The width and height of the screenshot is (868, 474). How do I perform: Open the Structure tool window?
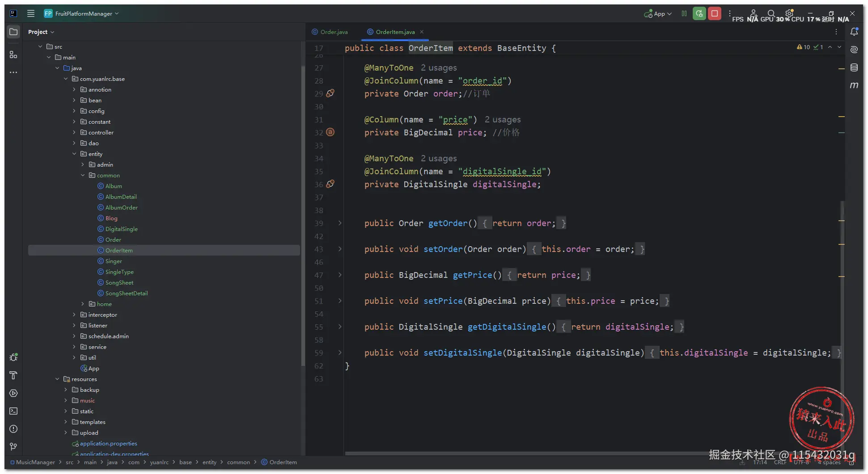tap(13, 55)
